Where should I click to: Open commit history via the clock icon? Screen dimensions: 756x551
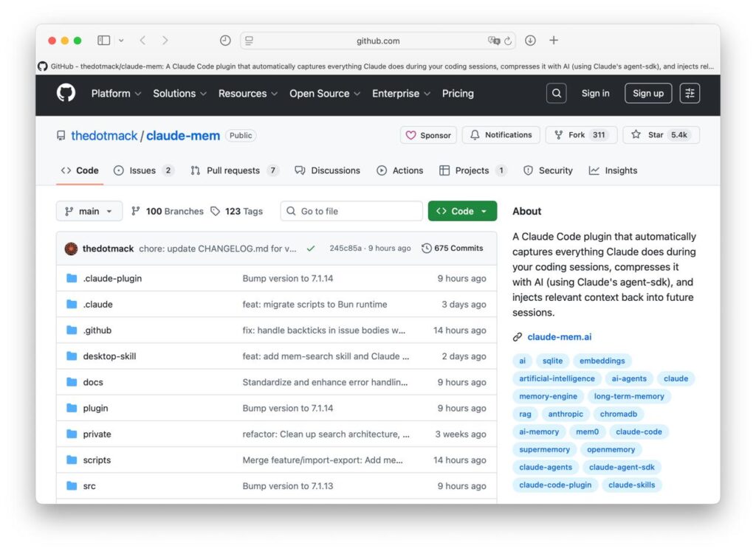tap(427, 249)
